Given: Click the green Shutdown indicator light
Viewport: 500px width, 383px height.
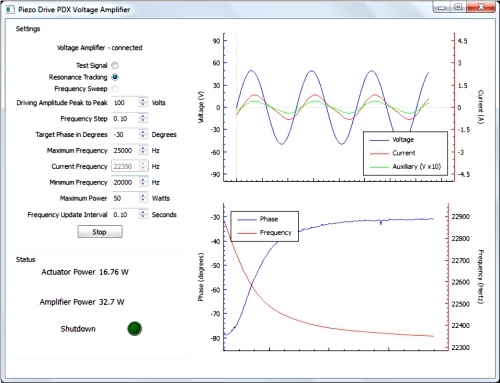Looking at the screenshot, I should click(x=134, y=328).
